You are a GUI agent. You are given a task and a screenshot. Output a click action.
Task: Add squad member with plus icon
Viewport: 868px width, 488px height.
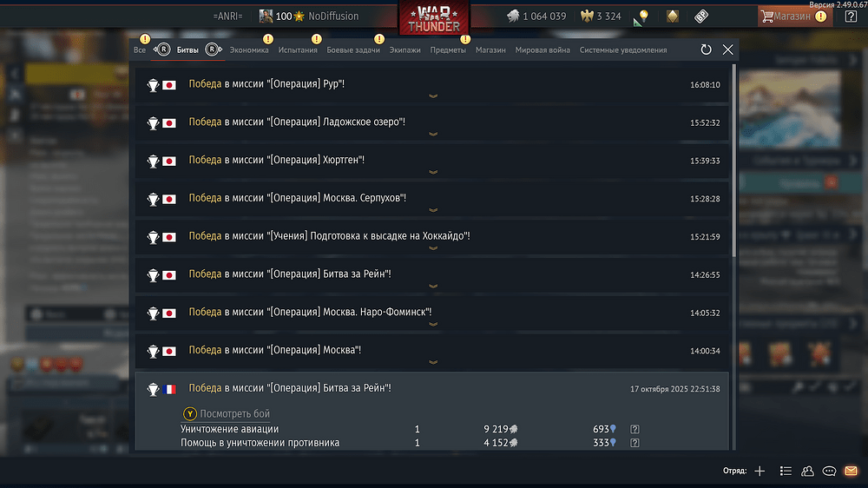click(x=759, y=471)
